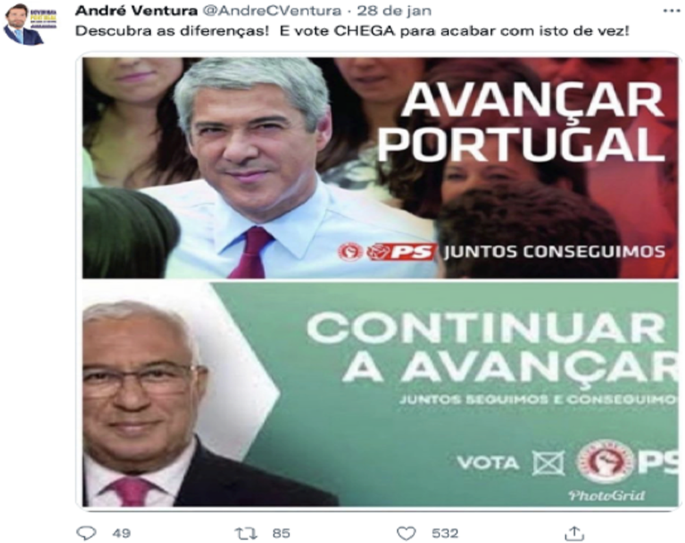This screenshot has height=543, width=685.
Task: Retweet the post using the arrows icon
Action: pyautogui.click(x=246, y=533)
